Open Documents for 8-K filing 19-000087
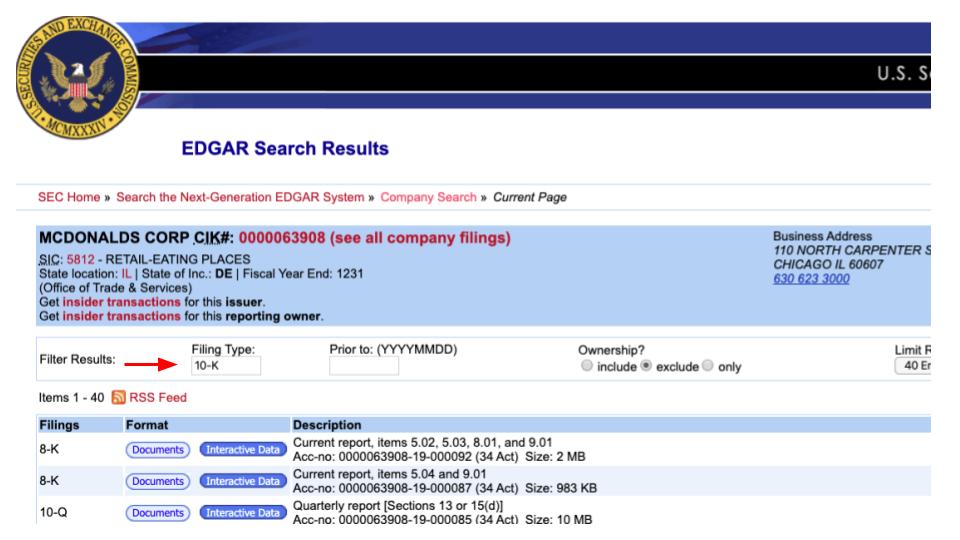The image size is (960, 540). (x=158, y=481)
